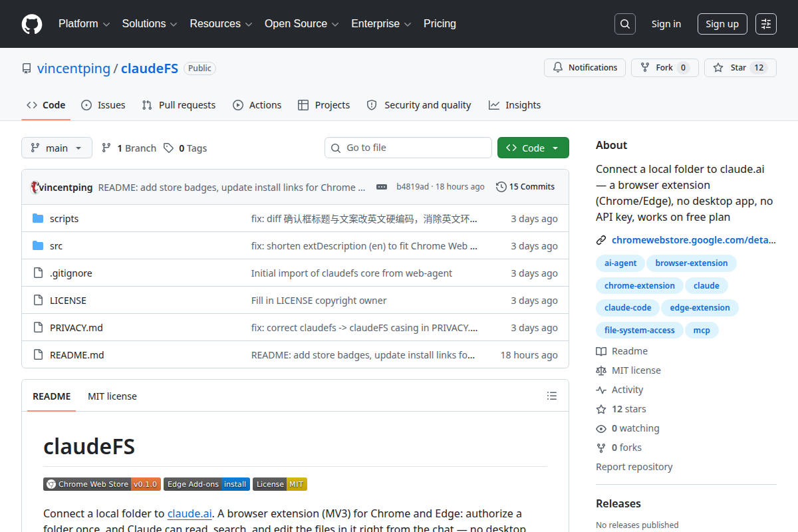798x532 pixels.
Task: Click the book icon beside Readme
Action: (x=601, y=351)
